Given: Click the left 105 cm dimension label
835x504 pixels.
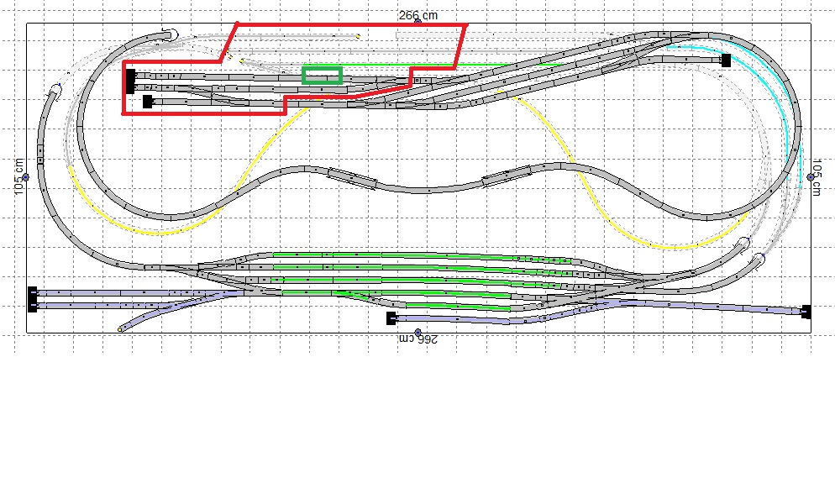Looking at the screenshot, I should click(x=18, y=176).
